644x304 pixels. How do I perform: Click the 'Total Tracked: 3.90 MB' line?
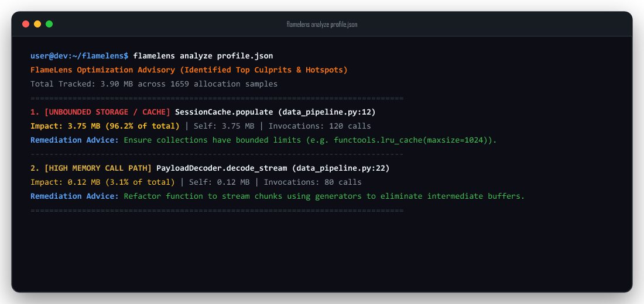point(154,84)
